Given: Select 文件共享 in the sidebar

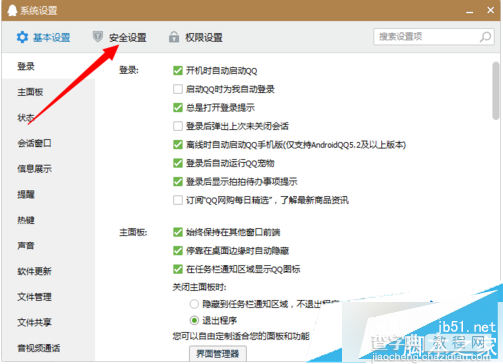Looking at the screenshot, I should pos(49,322).
